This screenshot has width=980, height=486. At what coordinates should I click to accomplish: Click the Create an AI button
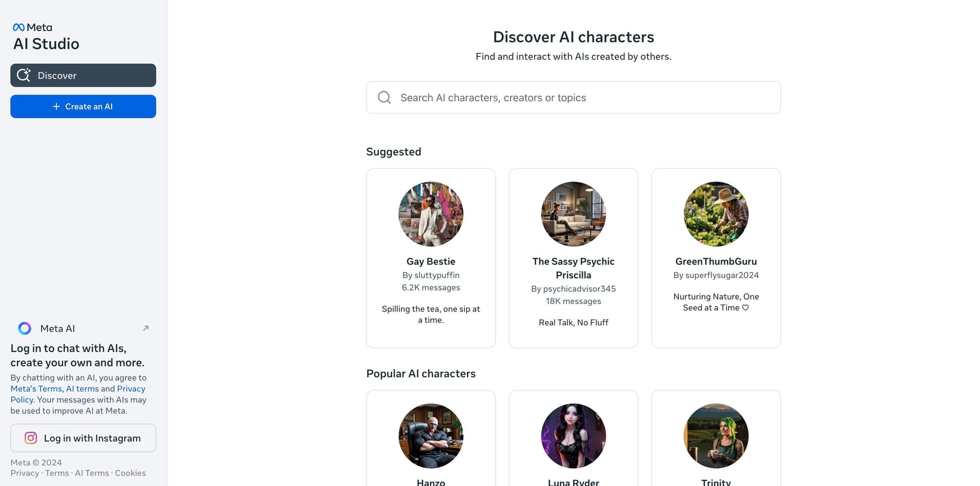83,106
